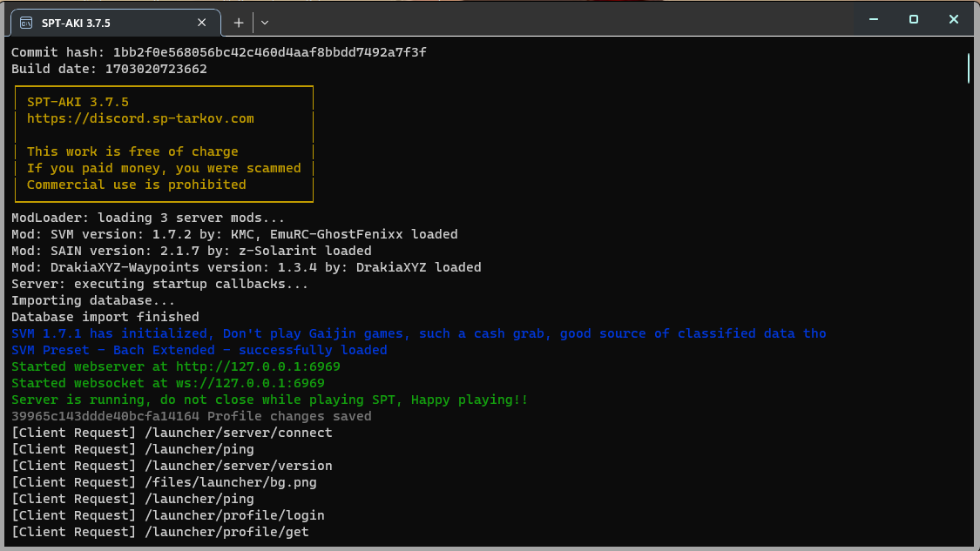The height and width of the screenshot is (551, 980).
Task: Click the 'SVM Preset - Bach Extended' line
Action: (x=199, y=351)
